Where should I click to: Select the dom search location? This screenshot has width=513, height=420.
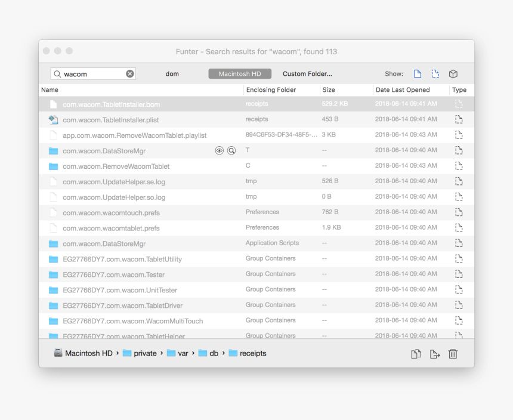click(x=172, y=73)
